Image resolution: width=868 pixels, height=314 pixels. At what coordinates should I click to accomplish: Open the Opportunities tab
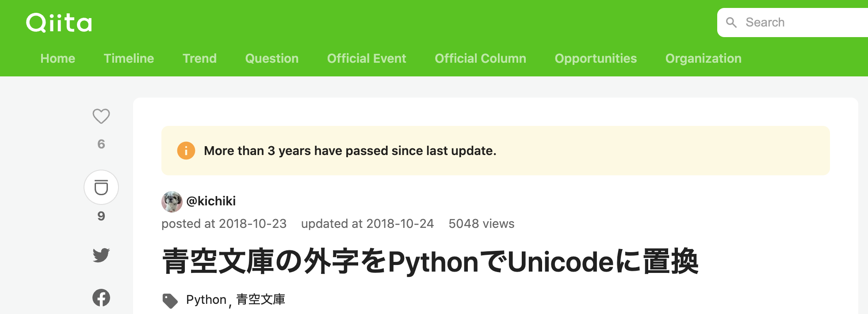[596, 58]
